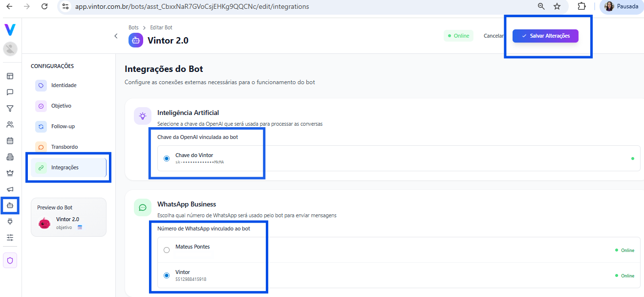644x297 pixels.
Task: Bookmark this page with the star
Action: [x=557, y=6]
